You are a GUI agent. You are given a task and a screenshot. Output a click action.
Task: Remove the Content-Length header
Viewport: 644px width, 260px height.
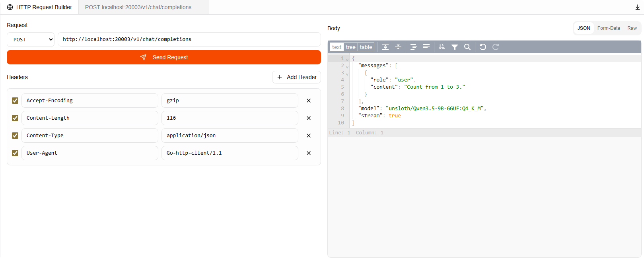click(309, 118)
